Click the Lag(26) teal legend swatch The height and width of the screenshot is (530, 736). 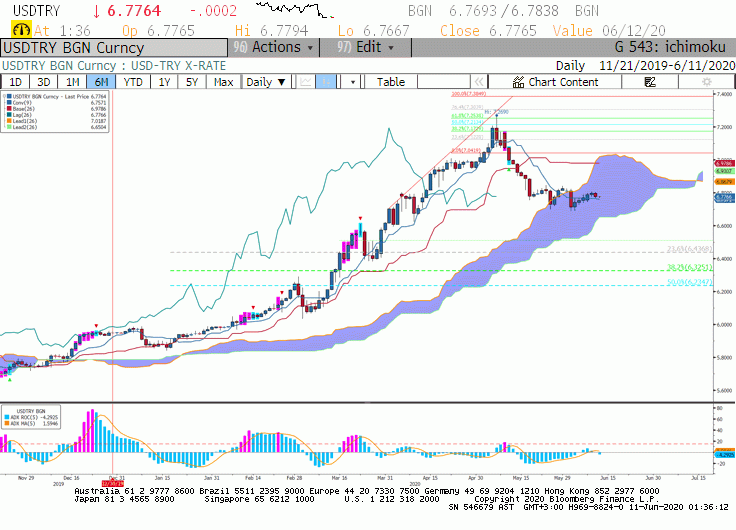click(x=9, y=115)
